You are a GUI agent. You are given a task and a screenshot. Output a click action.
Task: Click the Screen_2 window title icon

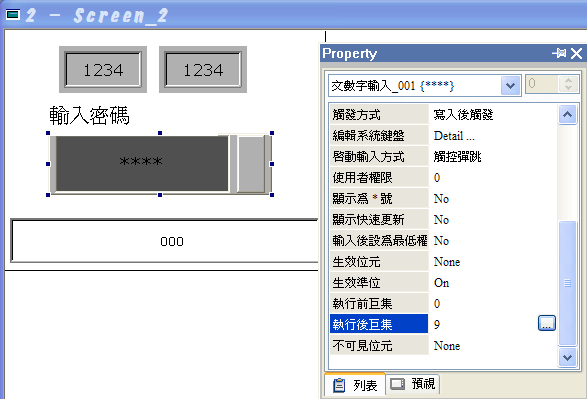coord(13,15)
